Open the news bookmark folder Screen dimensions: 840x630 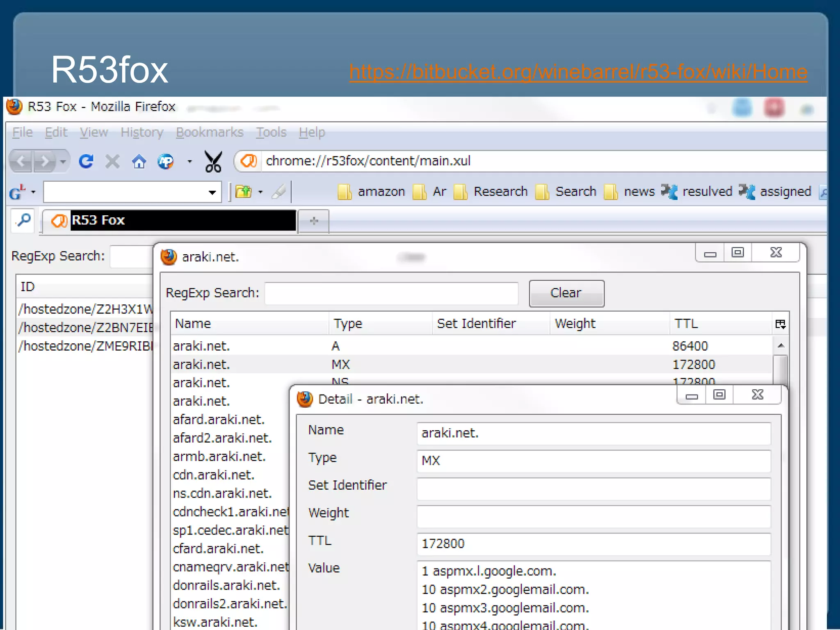click(x=629, y=192)
